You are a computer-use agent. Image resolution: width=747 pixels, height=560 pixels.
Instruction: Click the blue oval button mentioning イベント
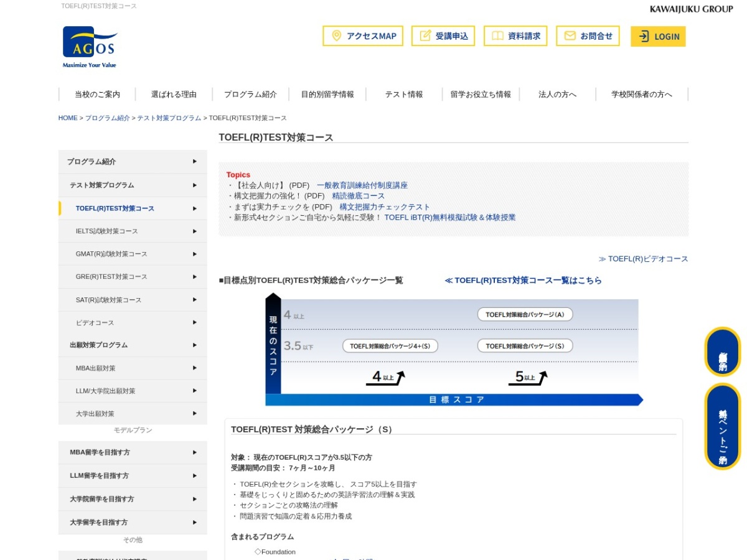723,426
